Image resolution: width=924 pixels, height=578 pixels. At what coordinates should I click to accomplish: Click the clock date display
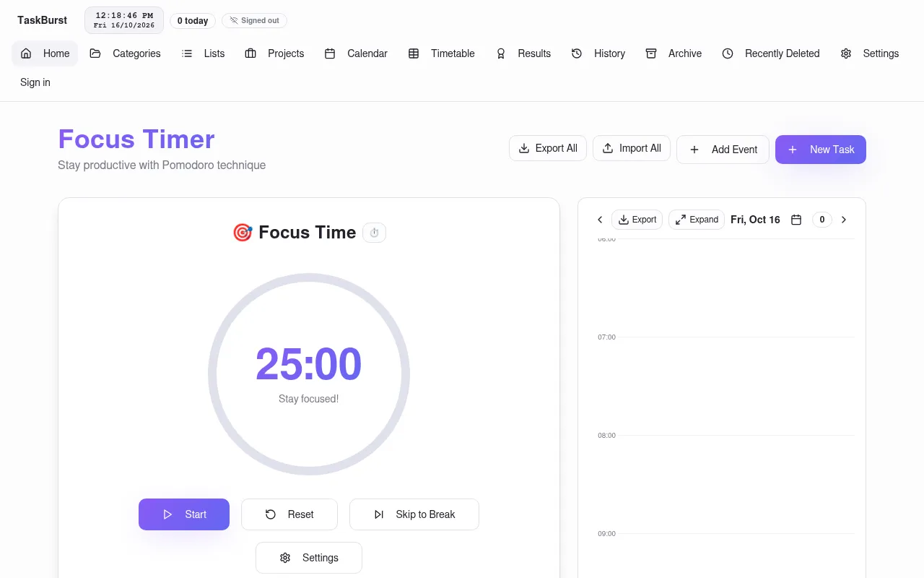pyautogui.click(x=124, y=20)
